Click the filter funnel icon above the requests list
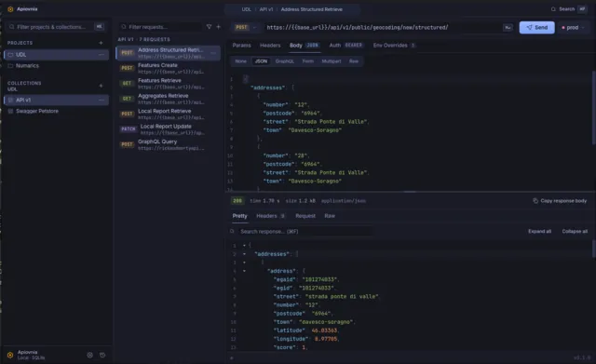 coord(209,27)
